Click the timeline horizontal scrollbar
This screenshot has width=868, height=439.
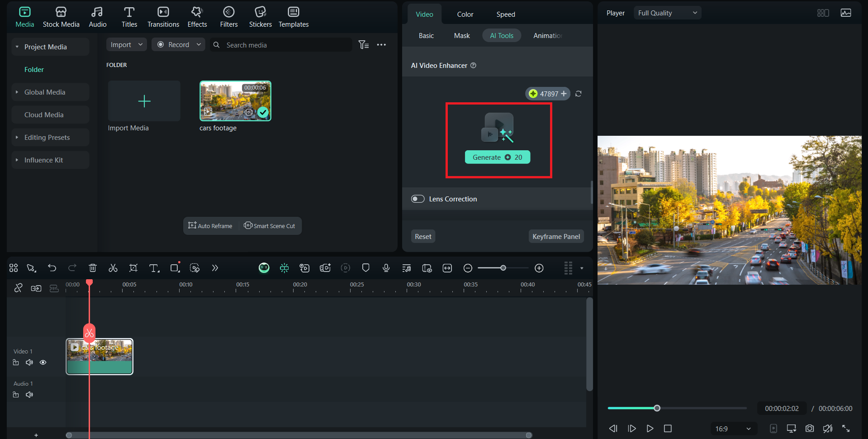pos(299,435)
